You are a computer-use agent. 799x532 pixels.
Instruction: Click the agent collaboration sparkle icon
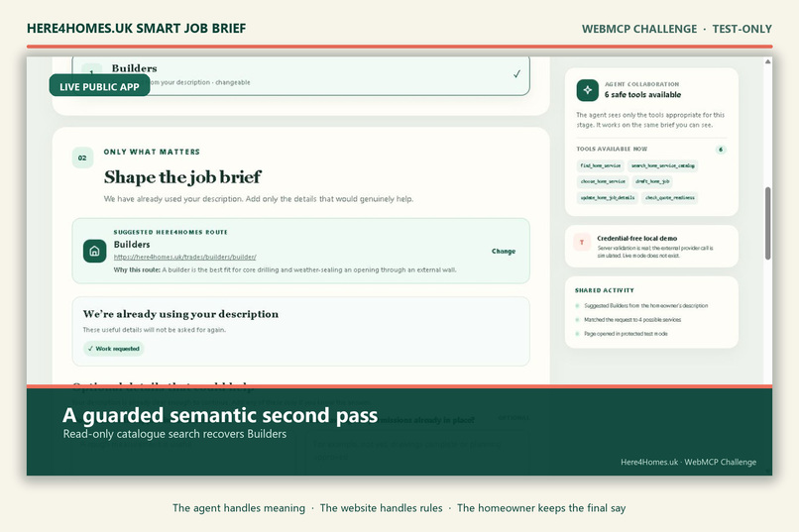point(588,90)
